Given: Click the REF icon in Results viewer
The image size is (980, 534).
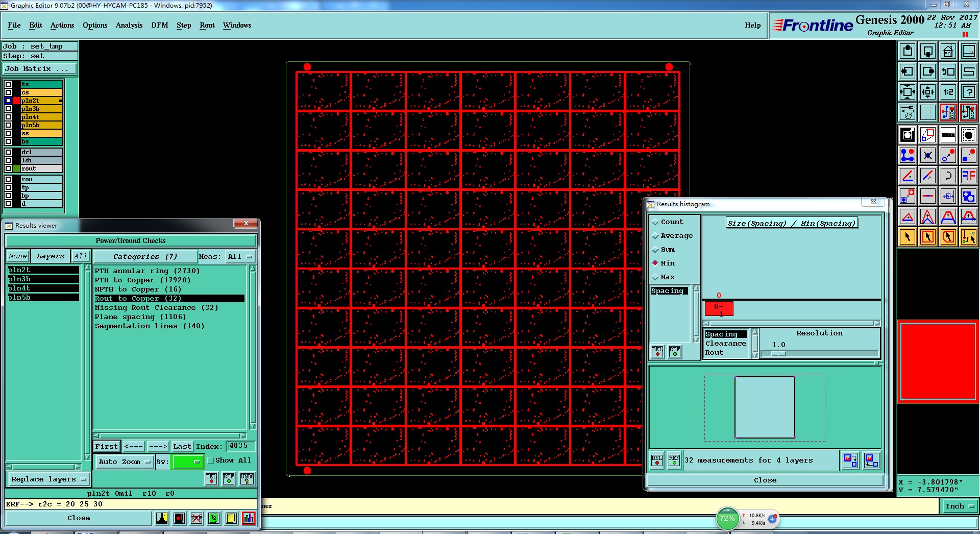Looking at the screenshot, I should 229,479.
